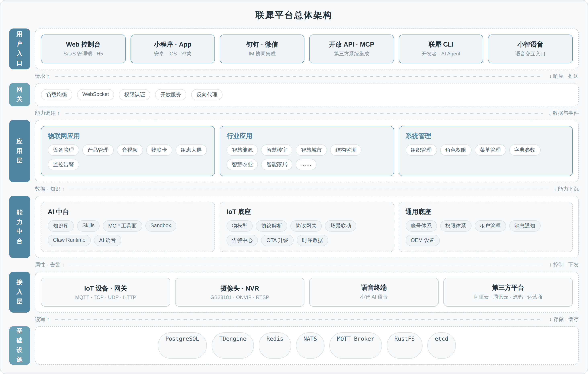Open the 开放 API · MCP card

[x=351, y=49]
